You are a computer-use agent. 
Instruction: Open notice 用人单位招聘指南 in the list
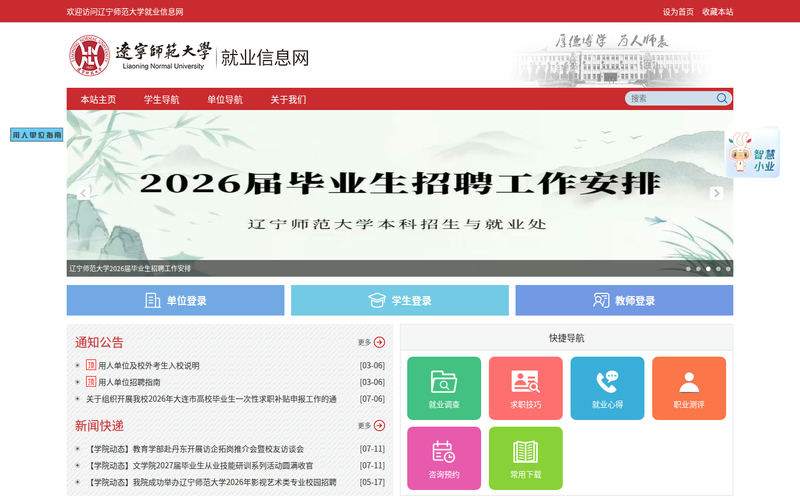(x=129, y=382)
